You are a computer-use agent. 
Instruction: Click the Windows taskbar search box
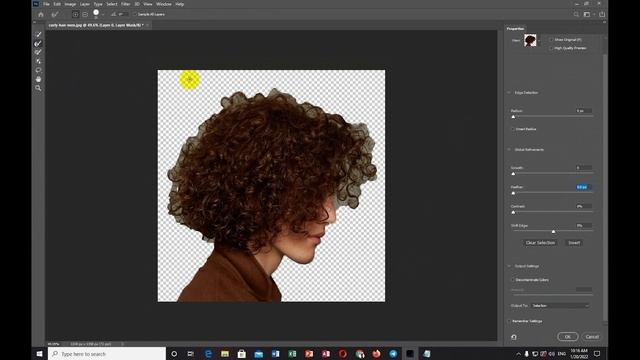[107, 354]
